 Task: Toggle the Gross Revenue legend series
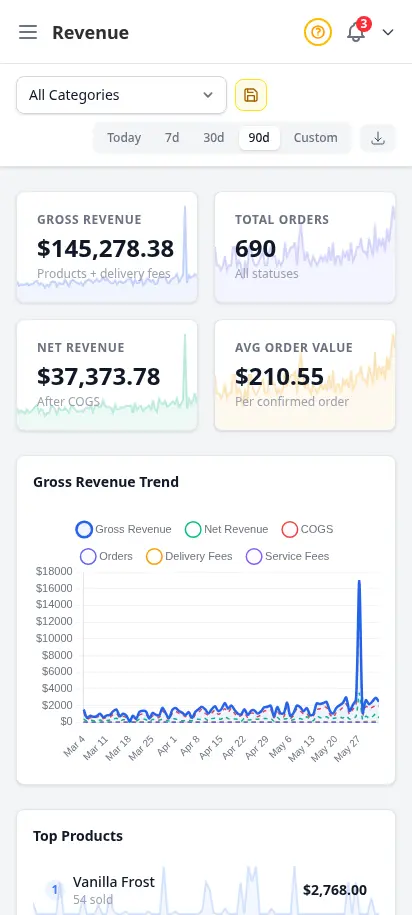click(x=124, y=529)
